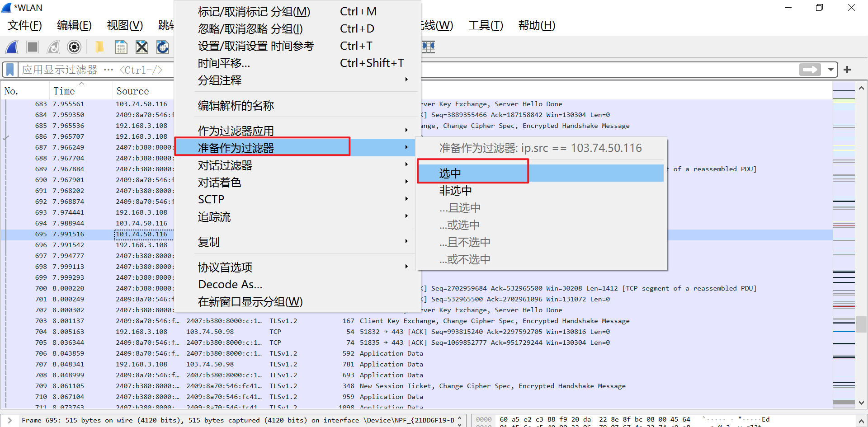The height and width of the screenshot is (427, 868).
Task: Click the display filter bookmark icon
Action: pos(10,70)
